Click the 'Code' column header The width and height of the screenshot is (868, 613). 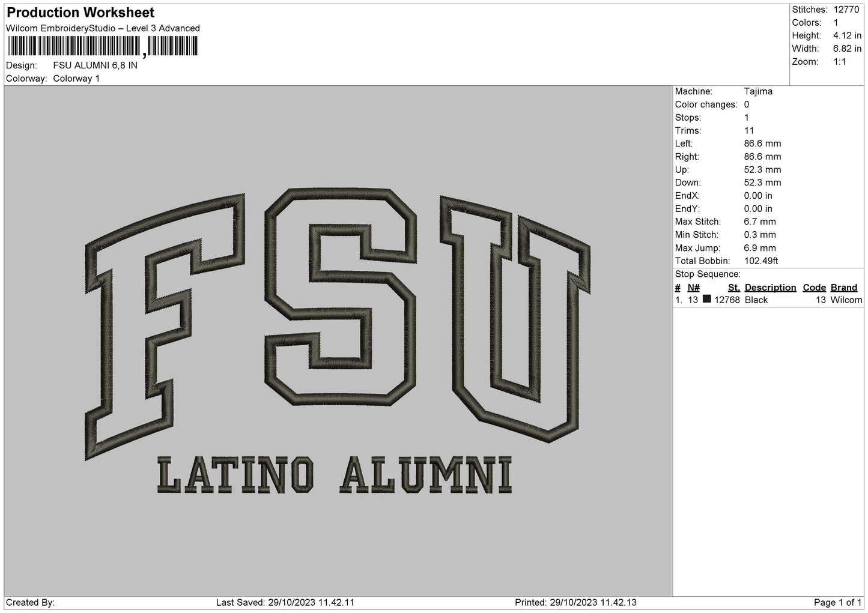click(815, 288)
